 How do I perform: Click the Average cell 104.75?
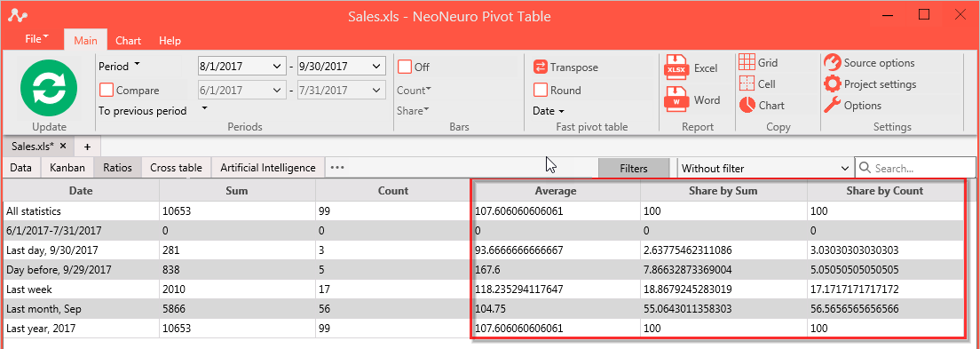(x=556, y=309)
